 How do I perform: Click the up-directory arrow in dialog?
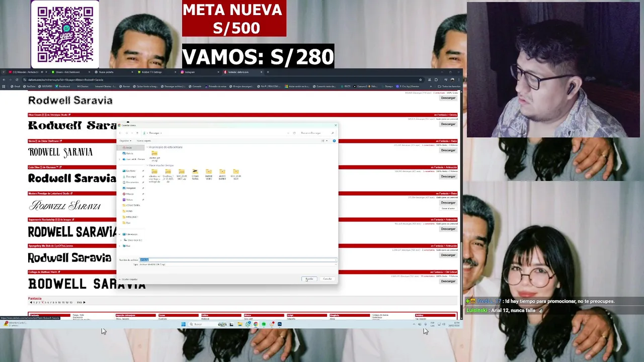[137, 133]
